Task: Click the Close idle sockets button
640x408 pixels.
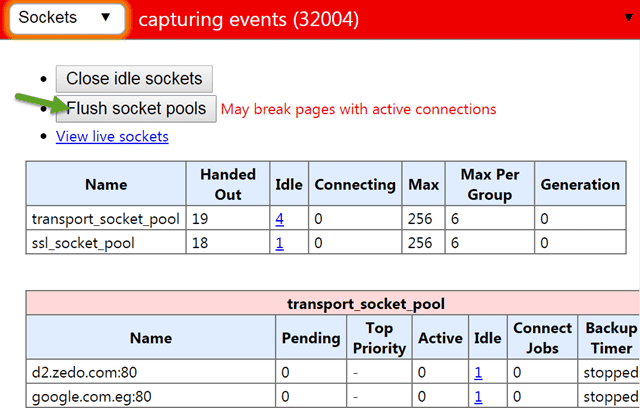Action: [x=134, y=78]
